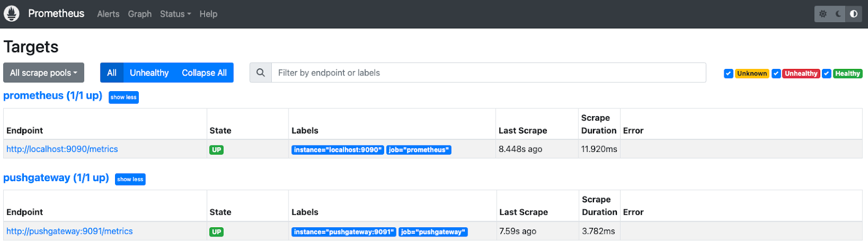This screenshot has width=868, height=249.
Task: Switch to dark theme moon icon
Action: point(838,14)
